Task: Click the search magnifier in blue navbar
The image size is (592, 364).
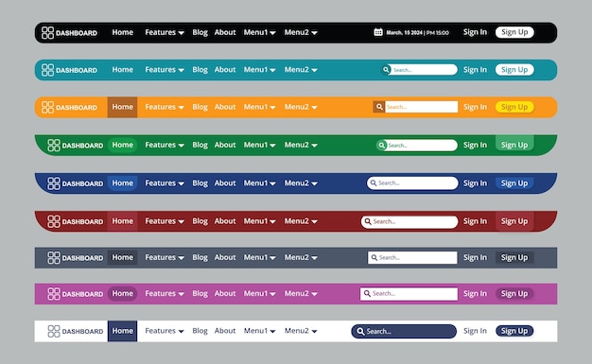Action: 373,182
